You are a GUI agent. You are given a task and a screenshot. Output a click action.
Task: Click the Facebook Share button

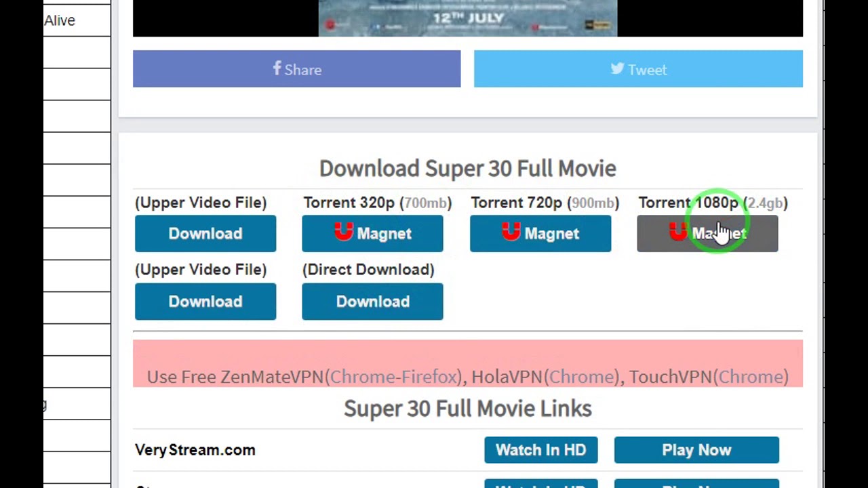(296, 68)
